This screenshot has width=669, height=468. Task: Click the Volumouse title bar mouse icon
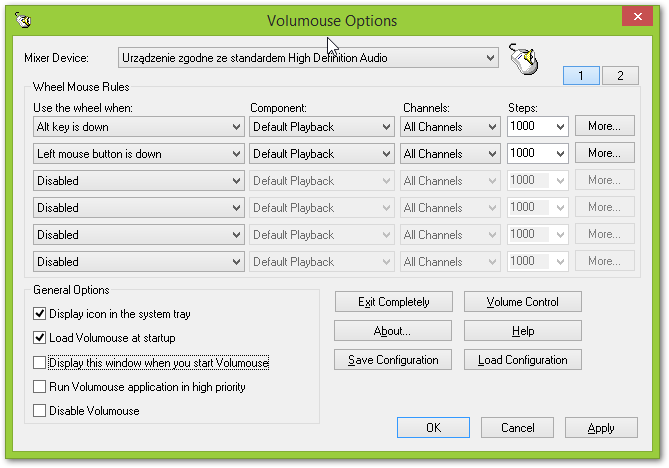(x=23, y=20)
